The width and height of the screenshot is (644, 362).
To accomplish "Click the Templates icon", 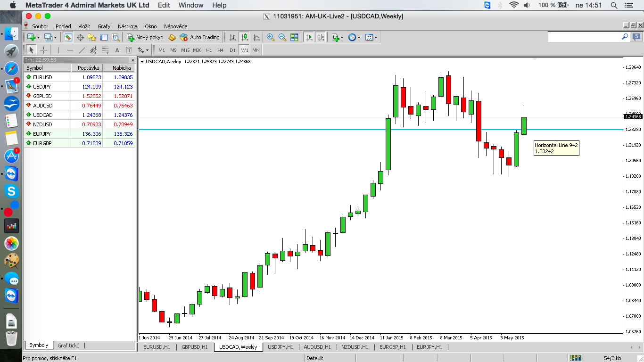I will [369, 37].
